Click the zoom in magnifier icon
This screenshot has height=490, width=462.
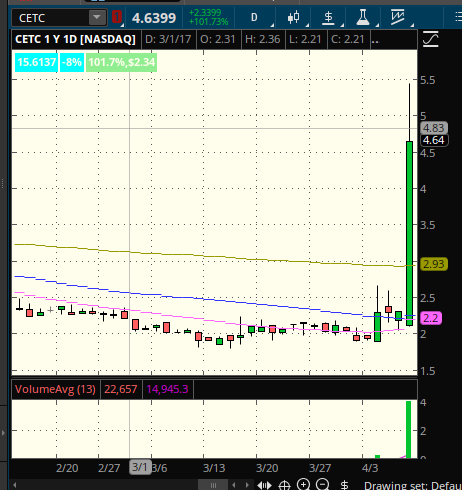303,484
